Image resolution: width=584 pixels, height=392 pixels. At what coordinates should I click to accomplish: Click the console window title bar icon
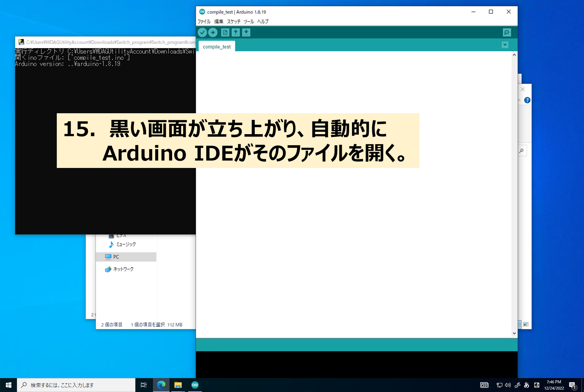(x=21, y=42)
